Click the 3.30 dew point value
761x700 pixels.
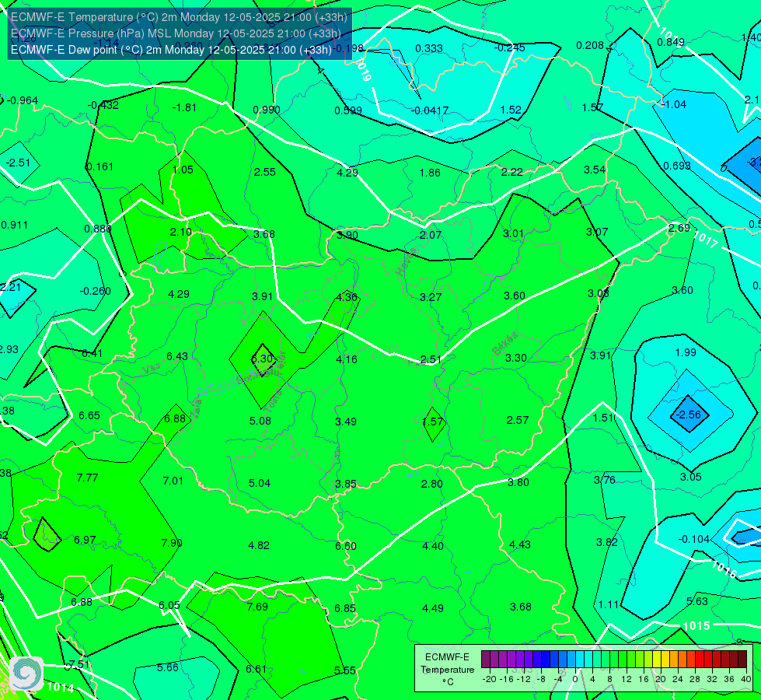[x=516, y=358]
